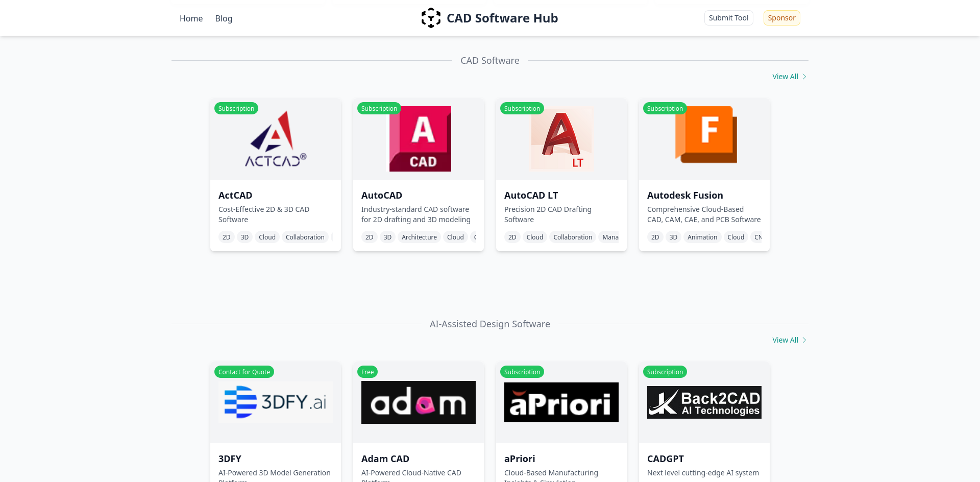Screen dimensions: 980x482
Task: Click chevron next to CAD Software View All
Action: click(804, 77)
